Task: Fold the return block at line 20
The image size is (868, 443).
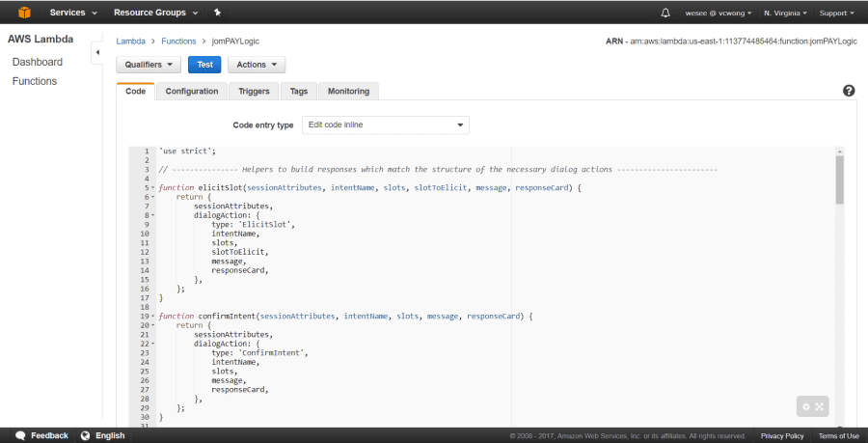Action: 153,325
